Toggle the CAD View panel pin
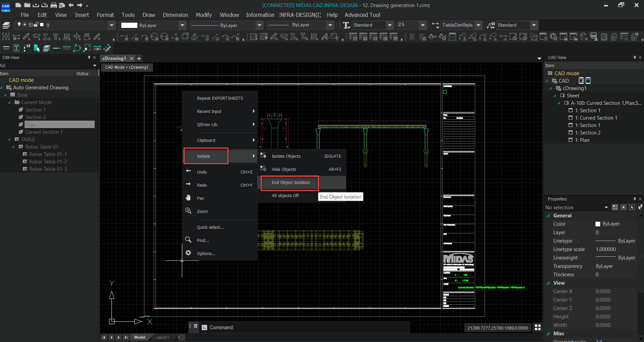644x342 pixels. [x=635, y=57]
